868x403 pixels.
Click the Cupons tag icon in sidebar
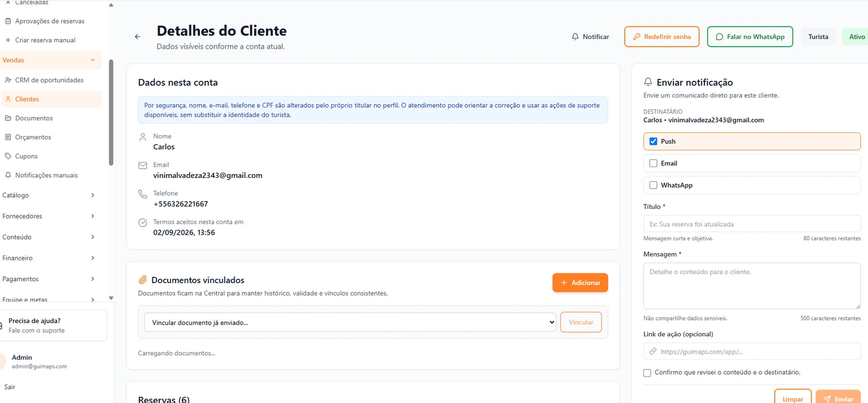[x=8, y=156]
